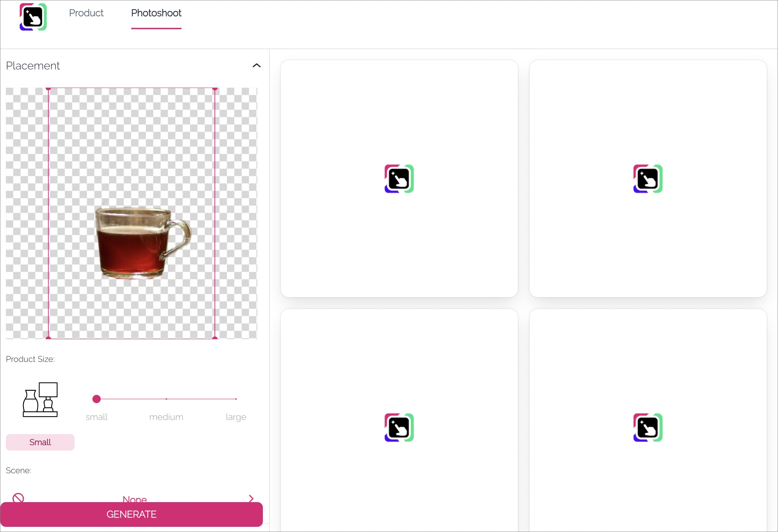The image size is (778, 532).
Task: Click logo in bottom-left result card
Action: pyautogui.click(x=399, y=428)
